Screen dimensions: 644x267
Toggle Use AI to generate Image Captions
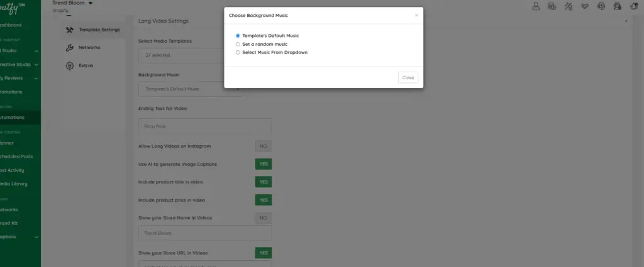pyautogui.click(x=264, y=164)
